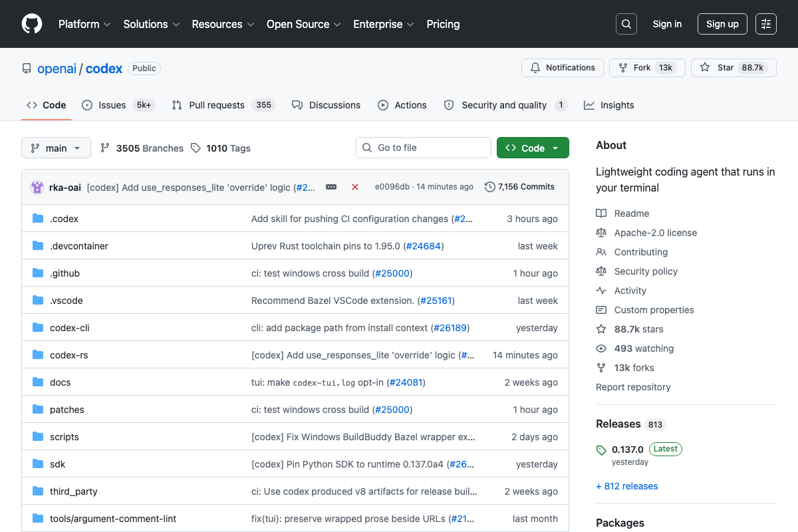Screen dimensions: 798x532
Task: Click the 493 watching link
Action: tap(635, 348)
